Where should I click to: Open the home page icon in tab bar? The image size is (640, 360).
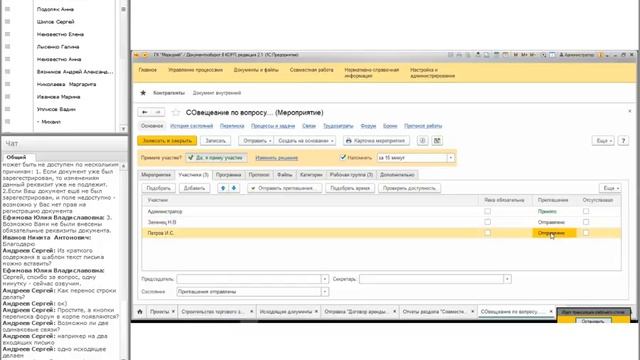click(140, 311)
